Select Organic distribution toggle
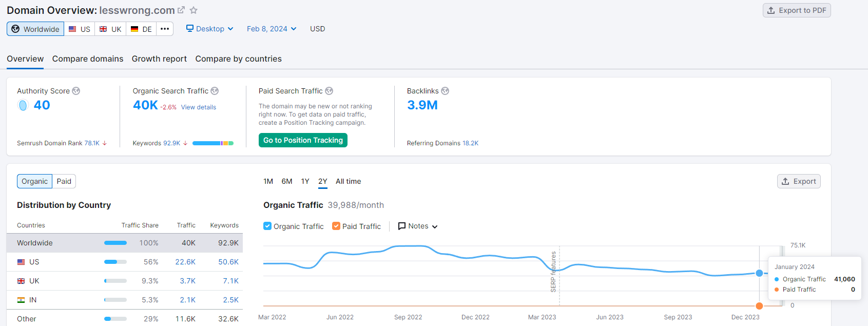 tap(34, 181)
